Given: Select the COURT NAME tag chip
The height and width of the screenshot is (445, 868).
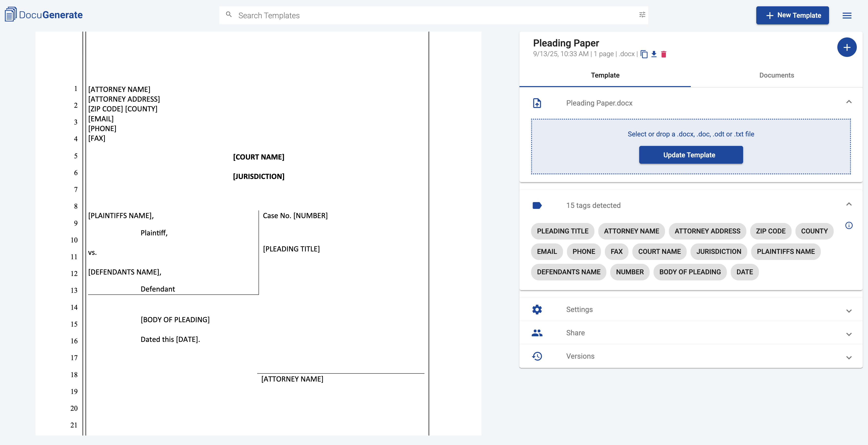Looking at the screenshot, I should tap(659, 252).
